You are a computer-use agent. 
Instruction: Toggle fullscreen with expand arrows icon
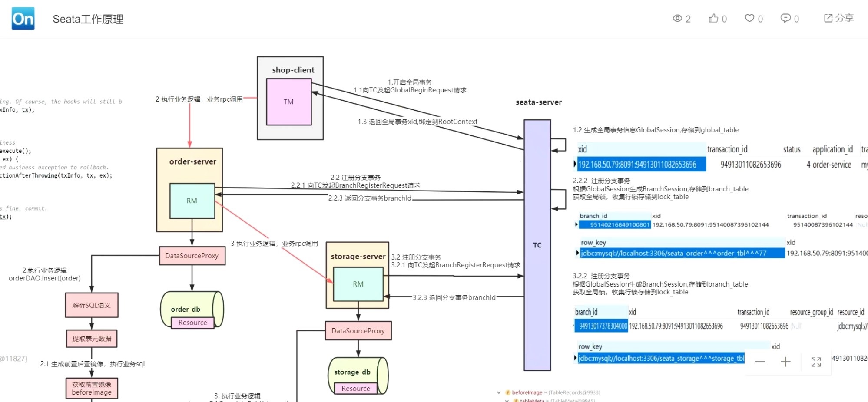click(816, 362)
